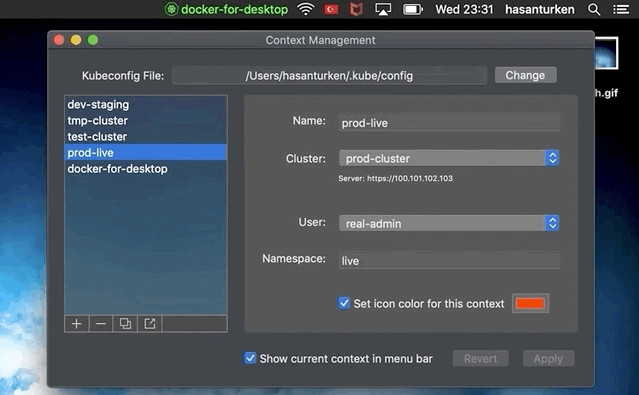639x395 pixels.
Task: Open Spotlight search magnifier
Action: [594, 9]
